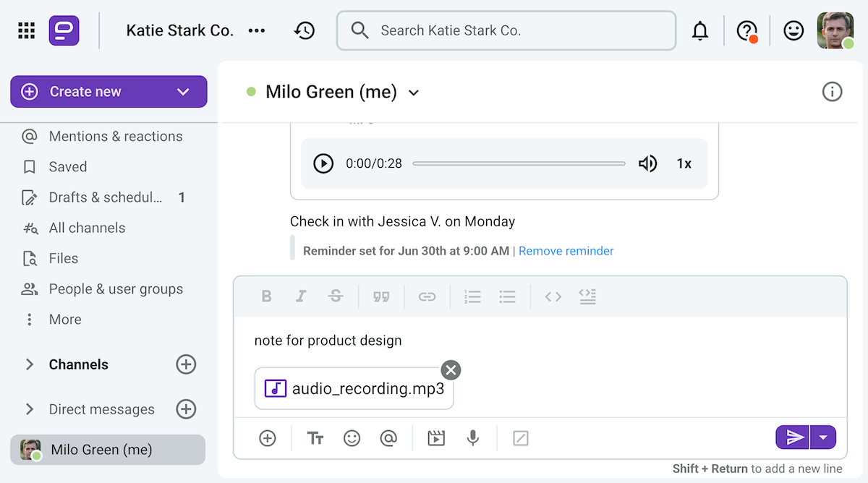Send the message

(793, 437)
